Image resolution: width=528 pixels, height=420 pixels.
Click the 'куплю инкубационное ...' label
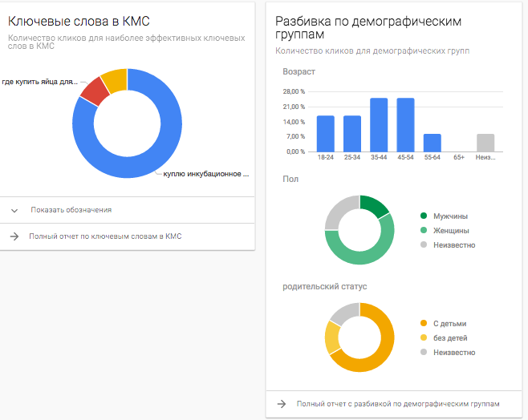click(x=206, y=174)
